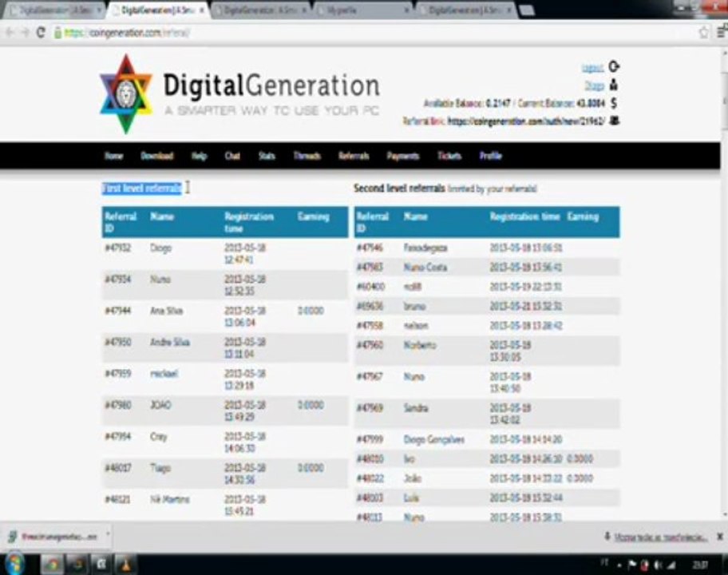Viewport: 728px width, 575px height.
Task: Click the volume speaker tray icon
Action: (658, 565)
